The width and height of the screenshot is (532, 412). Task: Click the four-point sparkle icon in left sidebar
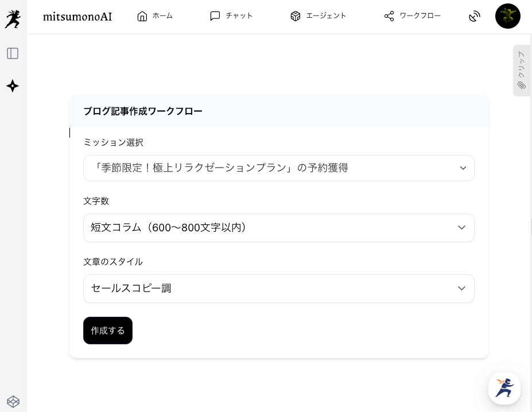[13, 86]
